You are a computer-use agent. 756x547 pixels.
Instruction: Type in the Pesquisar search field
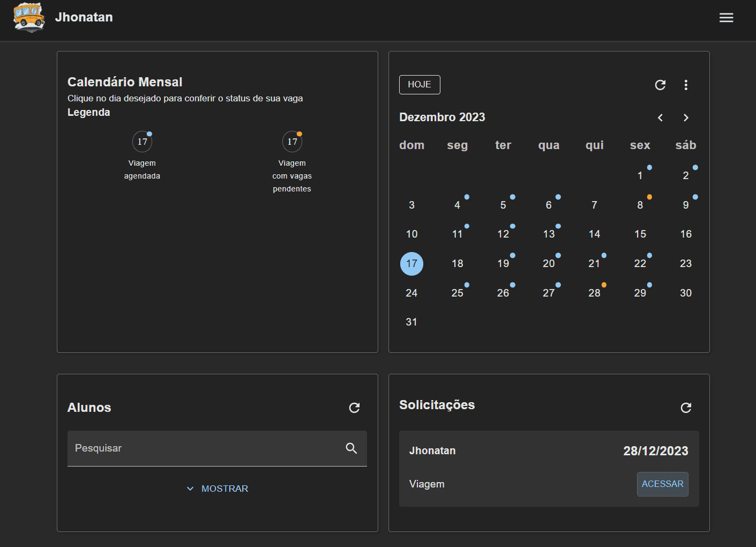click(204, 448)
